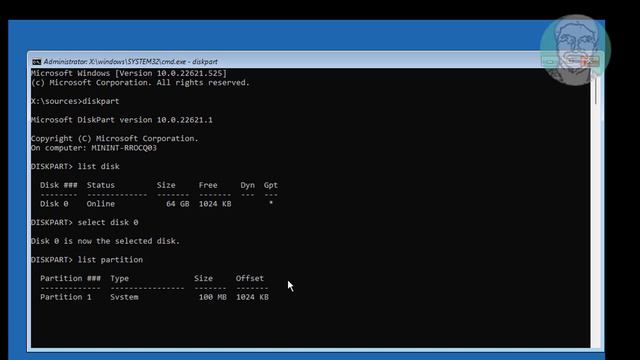This screenshot has width=640, height=360.
Task: Click the '1024 KB' offset value
Action: click(x=252, y=297)
